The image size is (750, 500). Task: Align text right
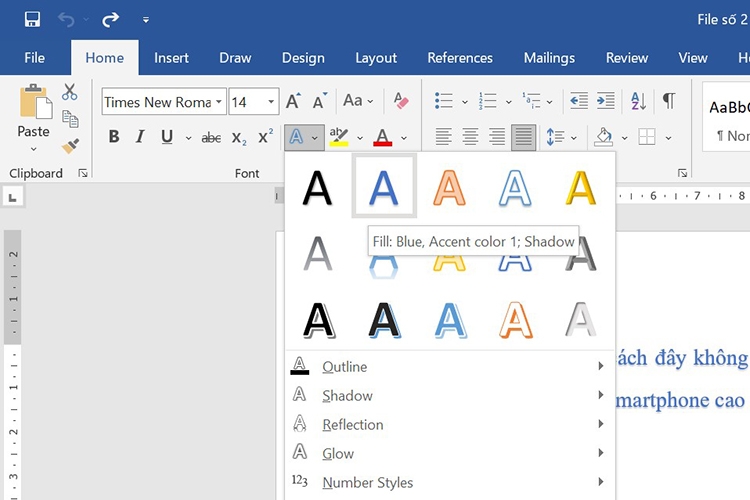click(x=497, y=137)
